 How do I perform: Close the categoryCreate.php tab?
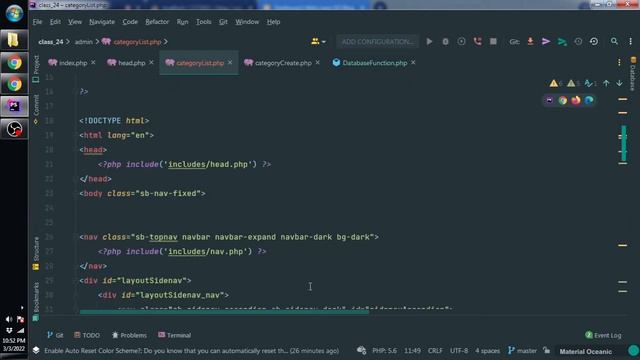pyautogui.click(x=318, y=62)
